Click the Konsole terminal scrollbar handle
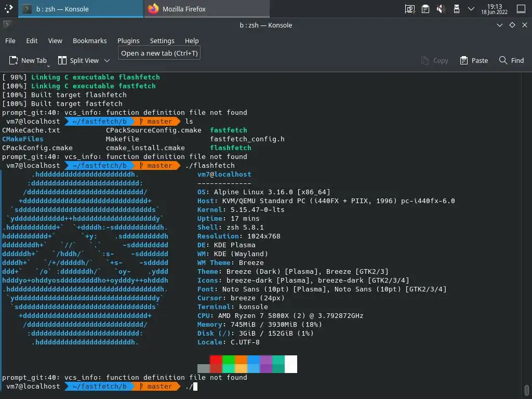The image size is (532, 399). tap(527, 390)
